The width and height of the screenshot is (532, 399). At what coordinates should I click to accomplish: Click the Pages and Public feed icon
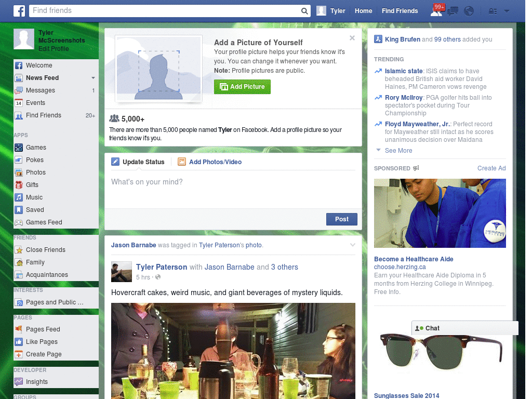click(x=19, y=302)
